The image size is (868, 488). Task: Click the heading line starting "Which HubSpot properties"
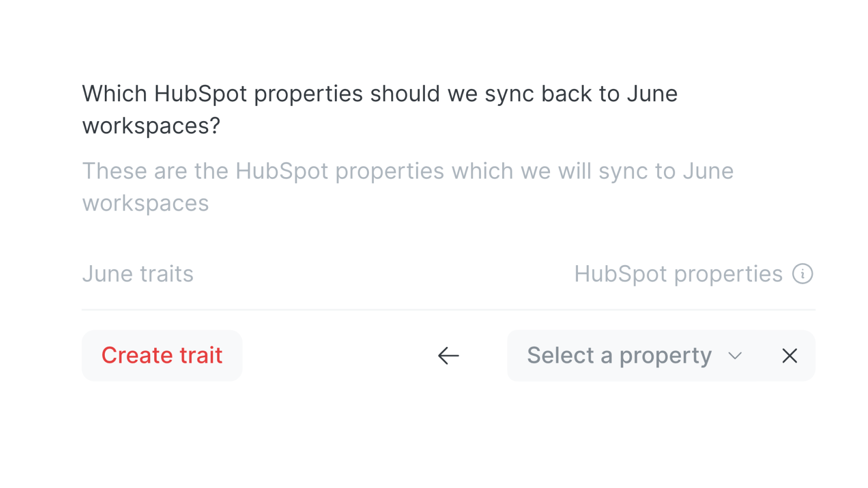(x=379, y=94)
